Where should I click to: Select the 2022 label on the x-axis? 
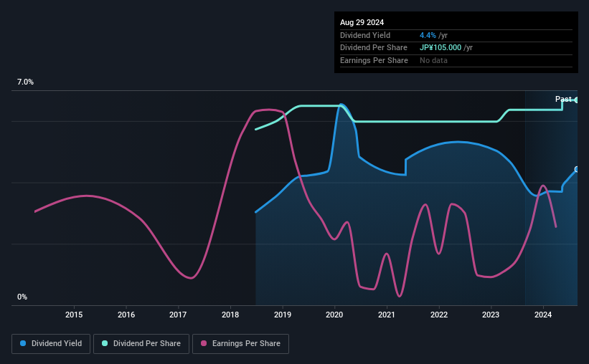(439, 315)
